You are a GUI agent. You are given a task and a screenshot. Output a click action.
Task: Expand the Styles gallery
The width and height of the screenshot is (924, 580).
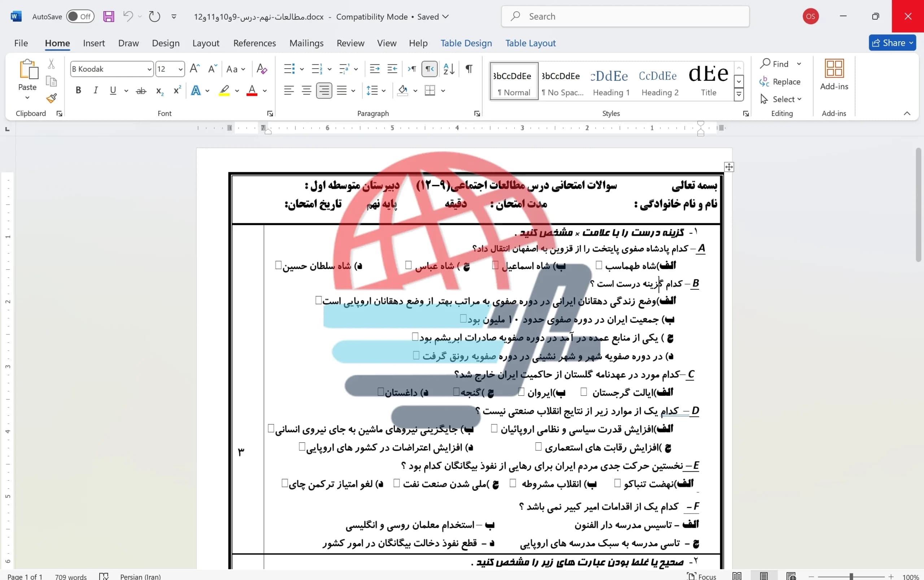[x=738, y=95]
